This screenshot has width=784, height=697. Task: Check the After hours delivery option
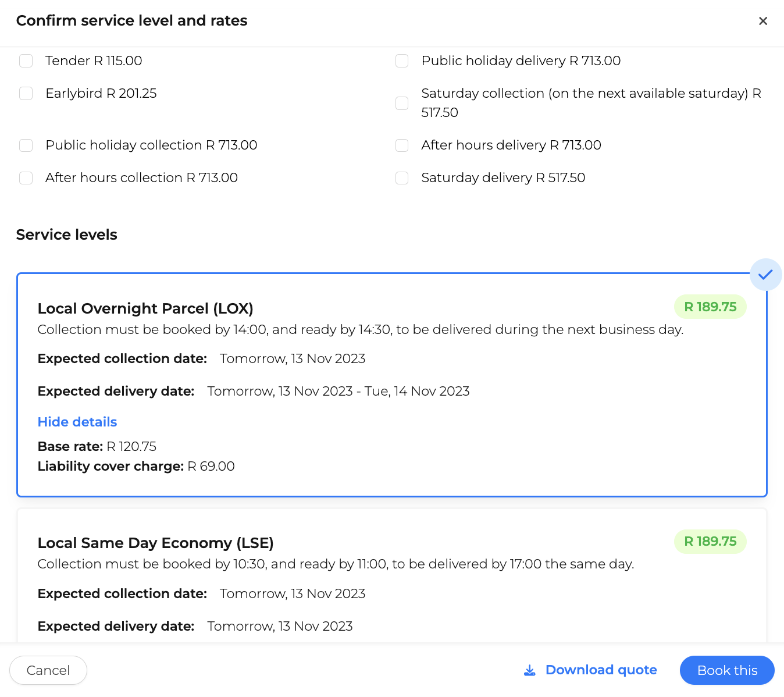(402, 145)
